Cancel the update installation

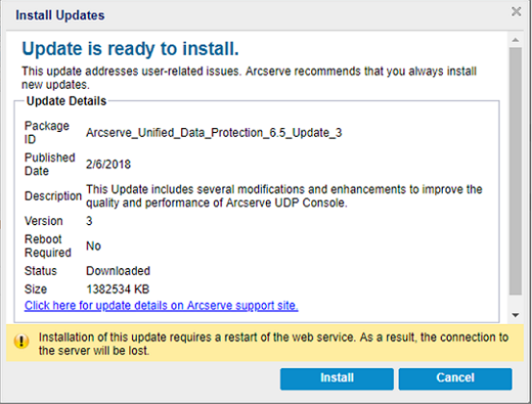click(455, 379)
